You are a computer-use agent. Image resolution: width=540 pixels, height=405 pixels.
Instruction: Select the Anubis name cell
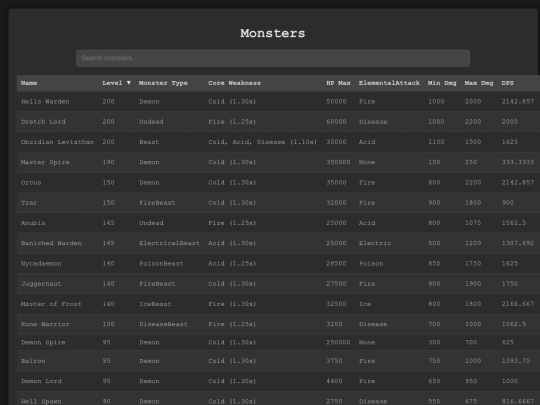pyautogui.click(x=33, y=223)
